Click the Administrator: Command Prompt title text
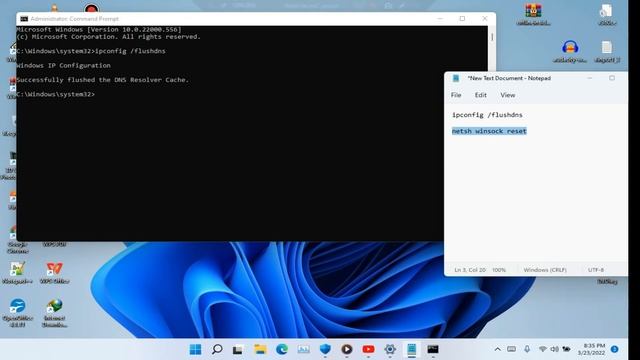Image resolution: width=640 pixels, height=360 pixels. coord(74,19)
